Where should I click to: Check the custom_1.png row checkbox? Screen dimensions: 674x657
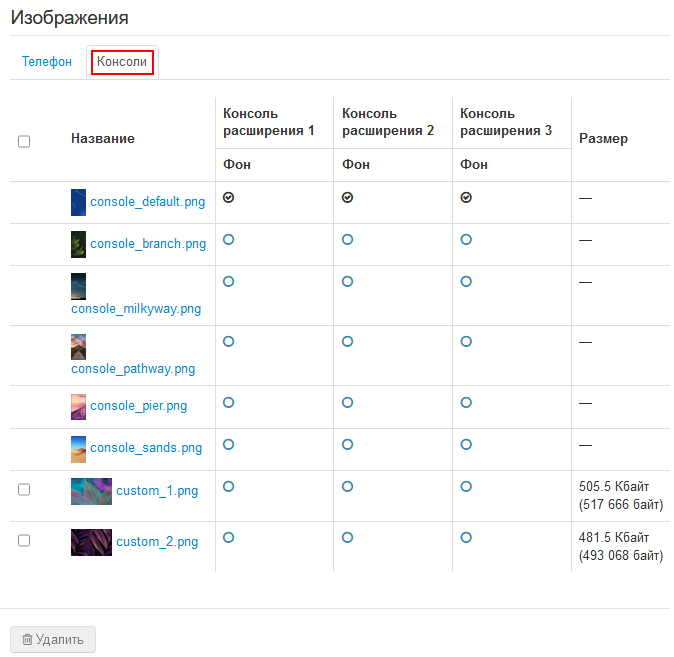[24, 490]
